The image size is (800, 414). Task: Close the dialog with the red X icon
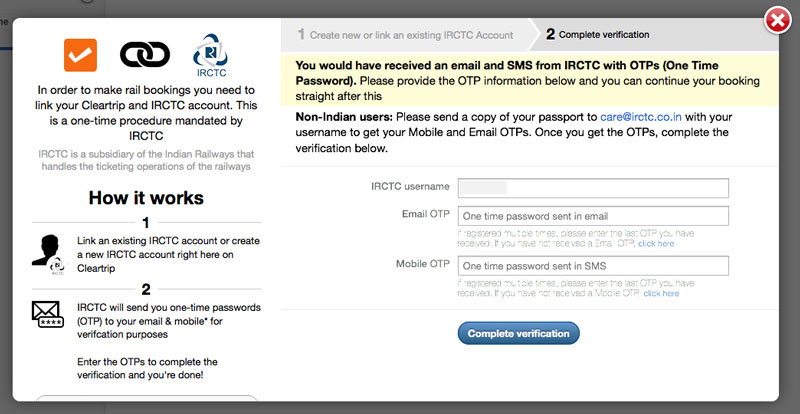tap(778, 21)
